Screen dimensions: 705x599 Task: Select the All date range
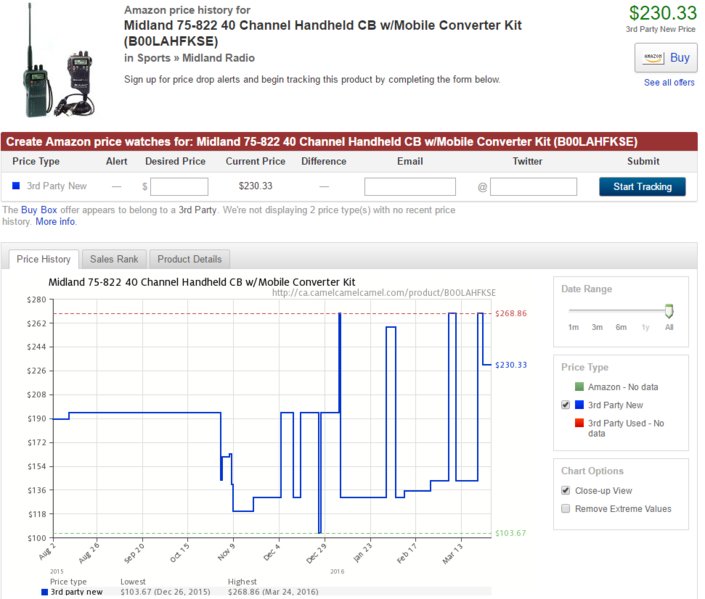click(x=669, y=327)
